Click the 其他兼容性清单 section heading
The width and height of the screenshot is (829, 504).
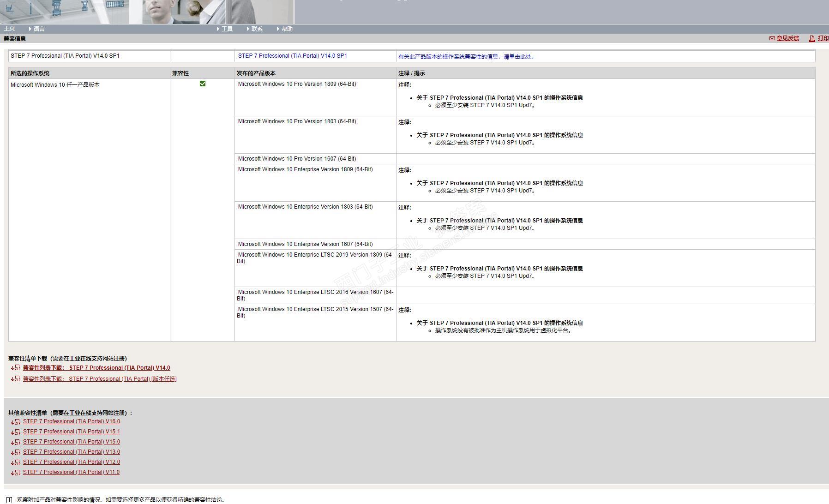tap(71, 413)
